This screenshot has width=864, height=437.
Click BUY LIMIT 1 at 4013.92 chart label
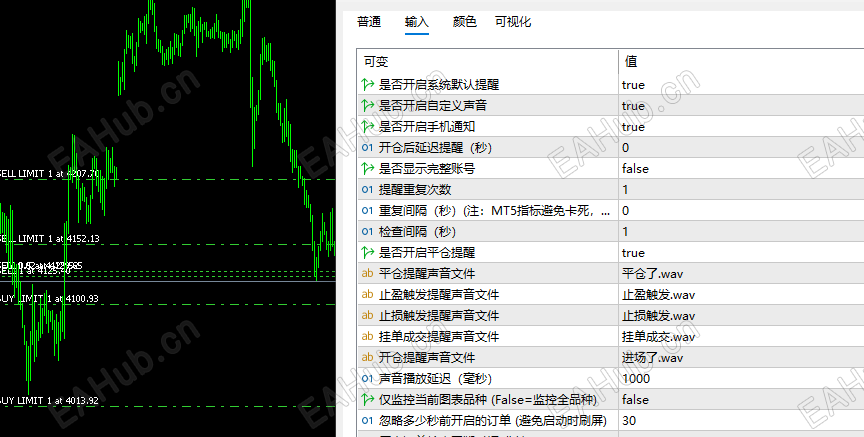[49, 401]
